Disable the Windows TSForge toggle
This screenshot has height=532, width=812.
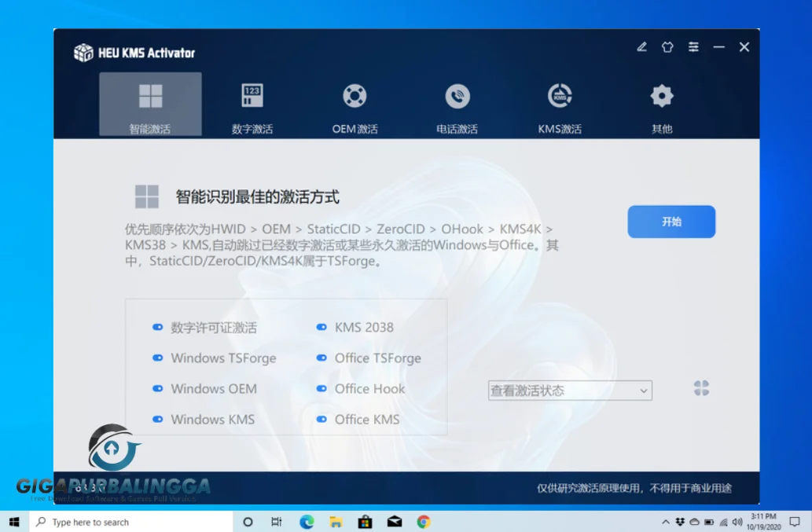tap(157, 358)
